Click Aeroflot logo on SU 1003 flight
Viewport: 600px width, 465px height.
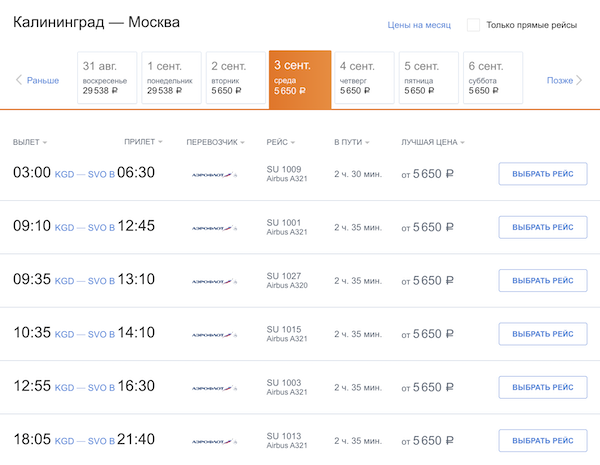tap(213, 388)
